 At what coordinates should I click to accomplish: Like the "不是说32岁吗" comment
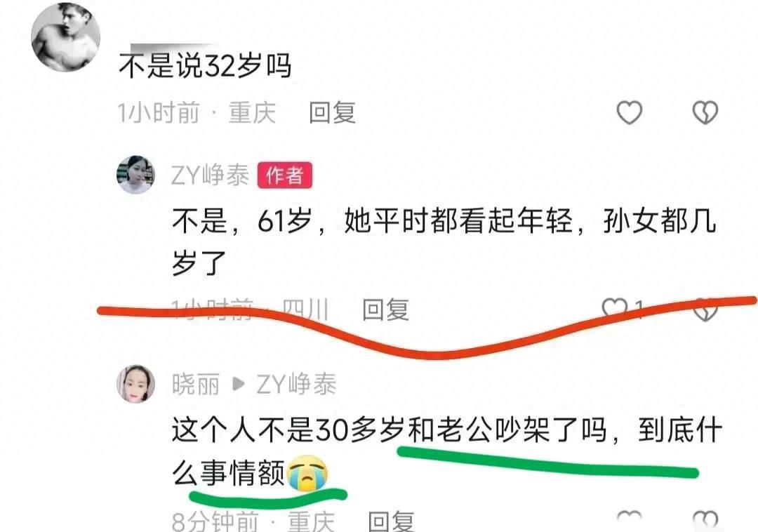(630, 112)
